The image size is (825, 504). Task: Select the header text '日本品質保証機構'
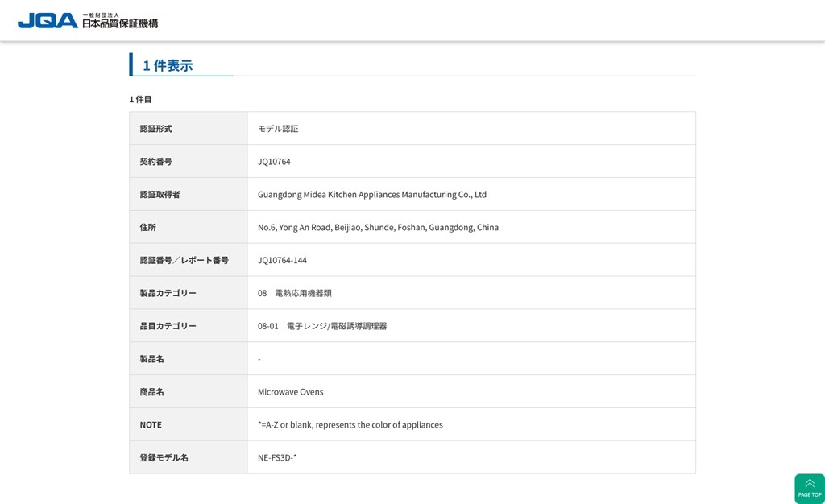click(x=120, y=23)
